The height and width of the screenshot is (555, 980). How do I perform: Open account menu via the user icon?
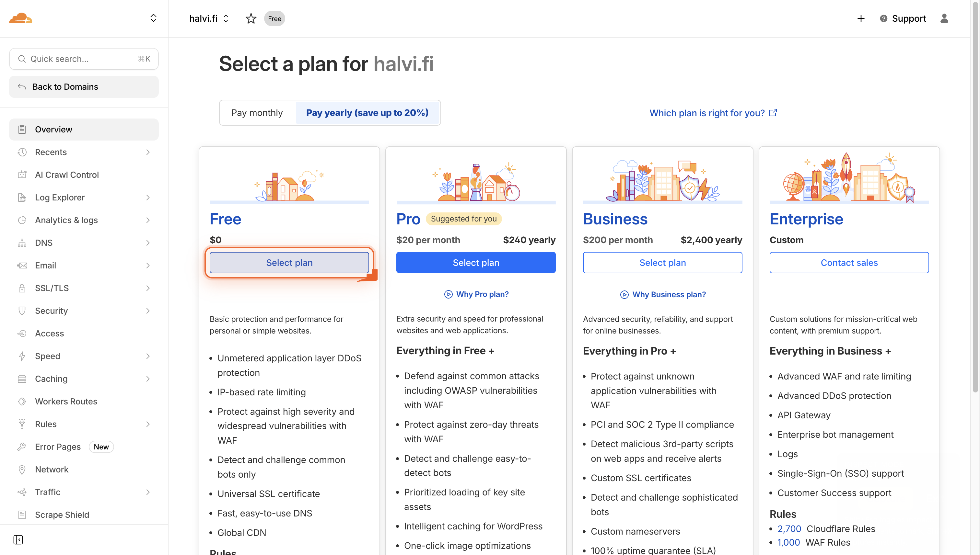click(945, 18)
